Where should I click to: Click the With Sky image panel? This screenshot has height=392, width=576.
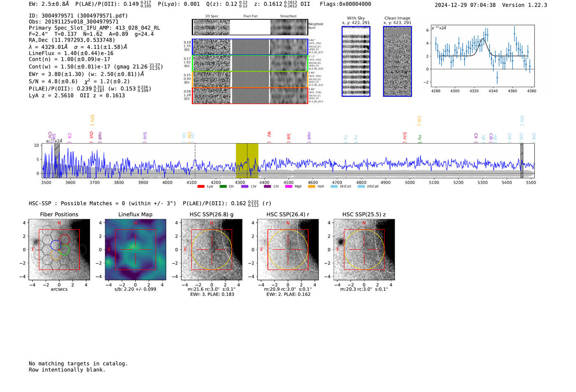point(356,61)
